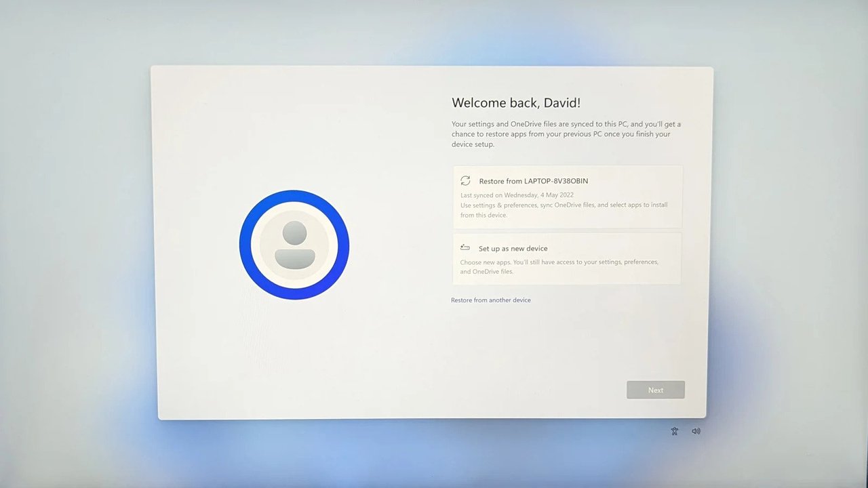Open the Restore from another device link
868x488 pixels.
(x=491, y=300)
